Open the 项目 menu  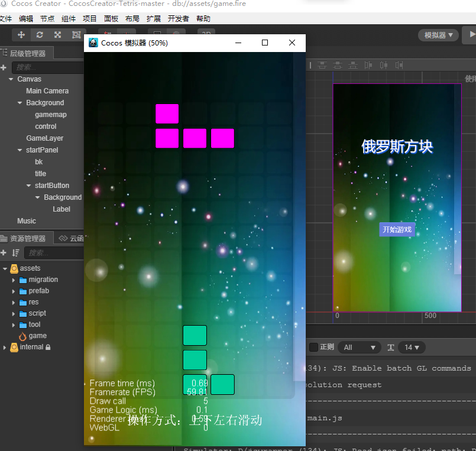(89, 19)
